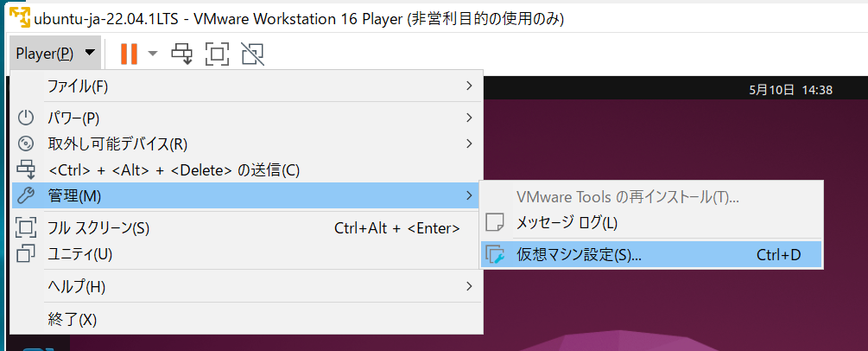The width and height of the screenshot is (868, 351).
Task: Select 終了(X) to quit the player
Action: tap(247, 319)
